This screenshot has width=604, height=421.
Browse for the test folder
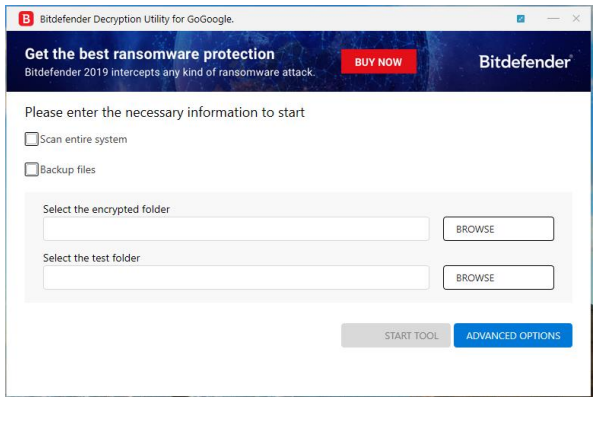point(498,277)
